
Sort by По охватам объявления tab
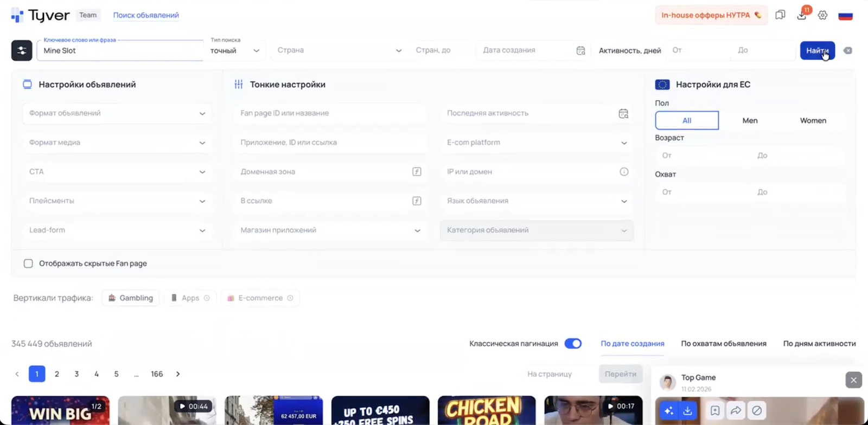(x=723, y=344)
